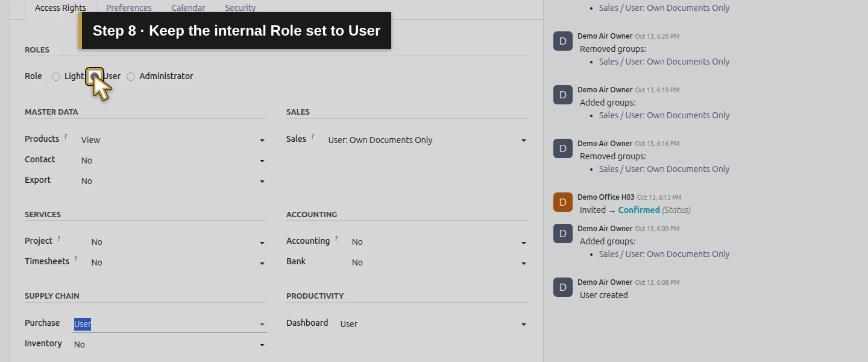Open Sales group link in 6:09 PM message

[664, 254]
